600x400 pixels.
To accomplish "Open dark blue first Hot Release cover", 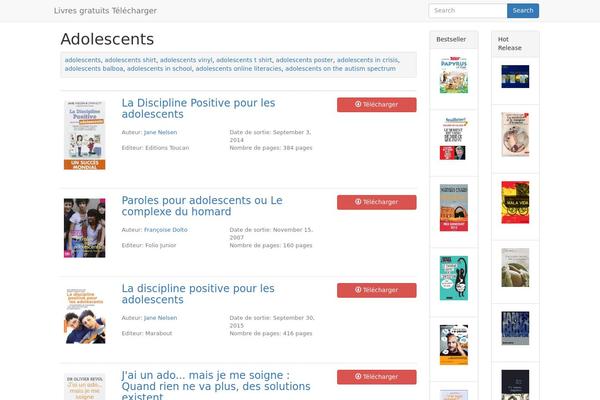I will (515, 77).
